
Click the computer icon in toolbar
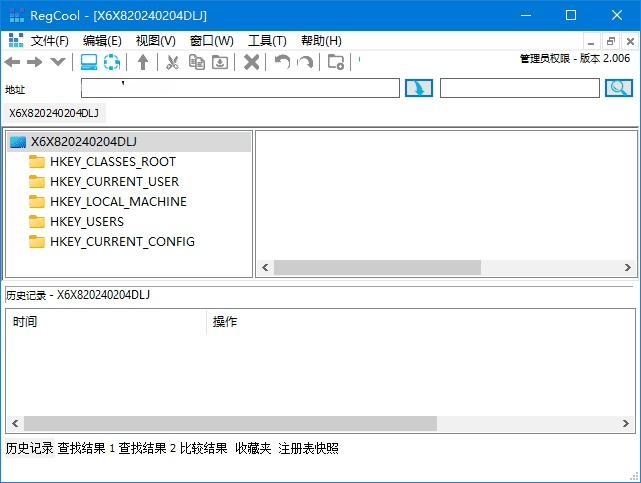(89, 62)
